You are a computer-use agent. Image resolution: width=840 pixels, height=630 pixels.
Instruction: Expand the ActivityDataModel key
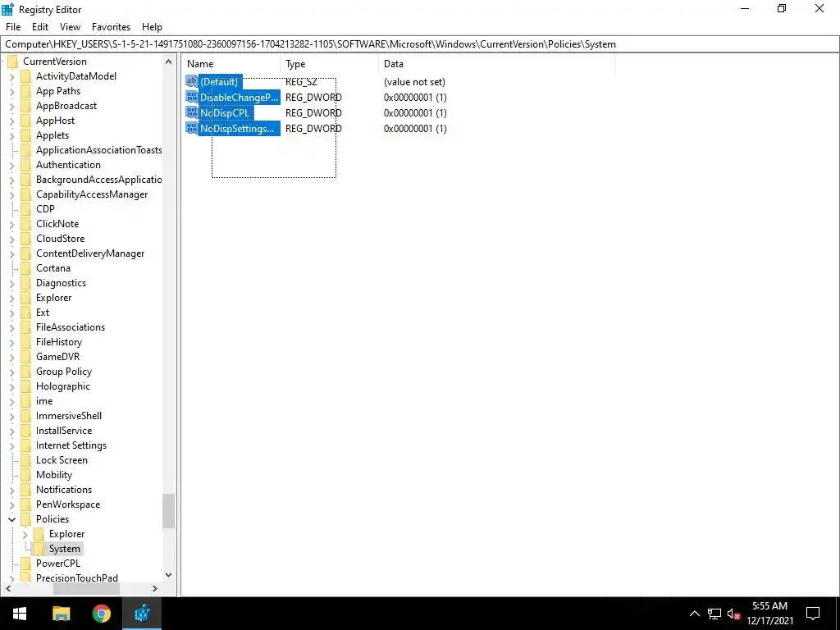(11, 76)
